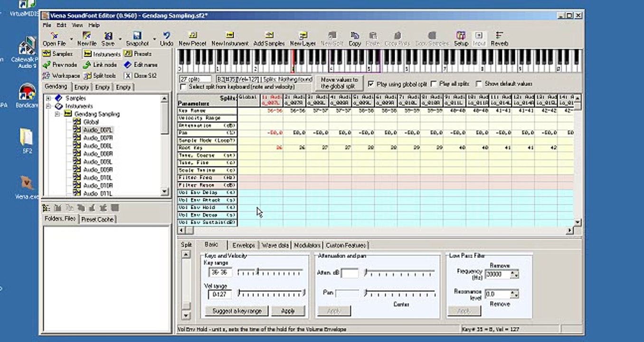Click the Edit name button
This screenshot has width=644, height=342.
[141, 65]
